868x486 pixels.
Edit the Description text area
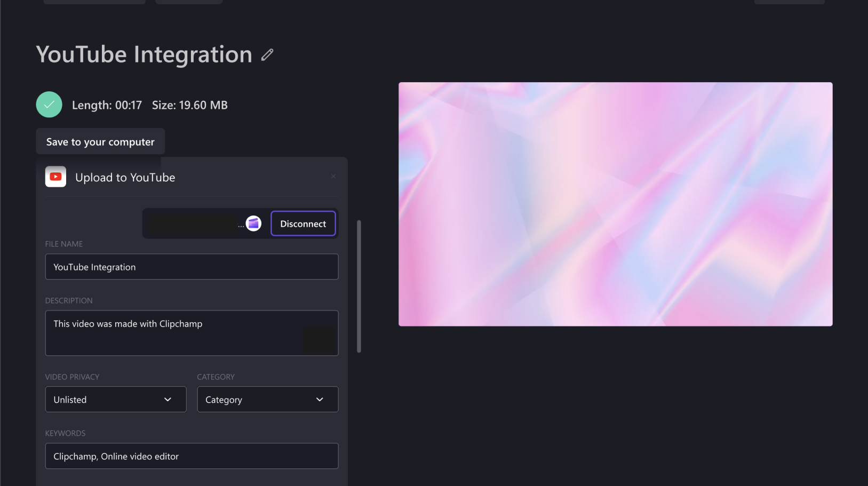pos(192,333)
